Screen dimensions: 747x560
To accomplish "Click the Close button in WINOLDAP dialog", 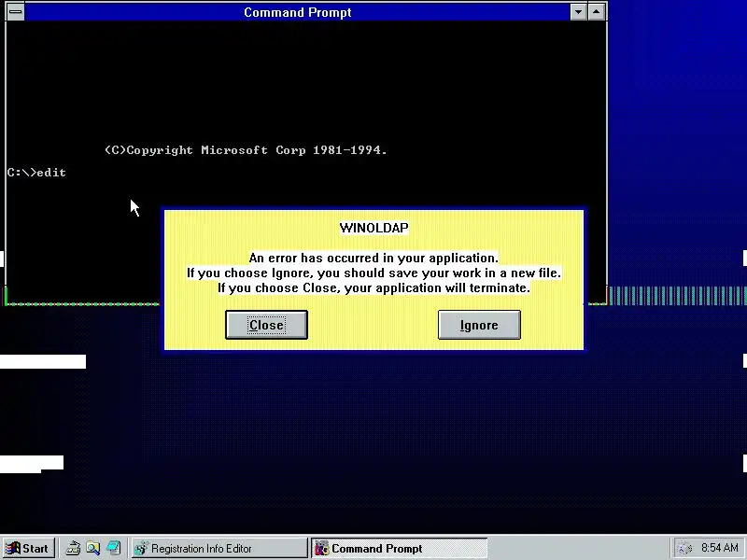I will tap(266, 325).
